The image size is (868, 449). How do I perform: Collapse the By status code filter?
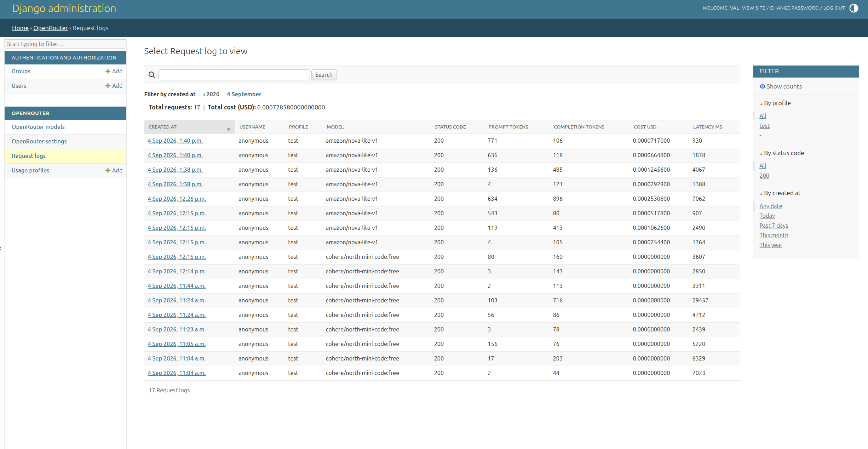tap(782, 153)
